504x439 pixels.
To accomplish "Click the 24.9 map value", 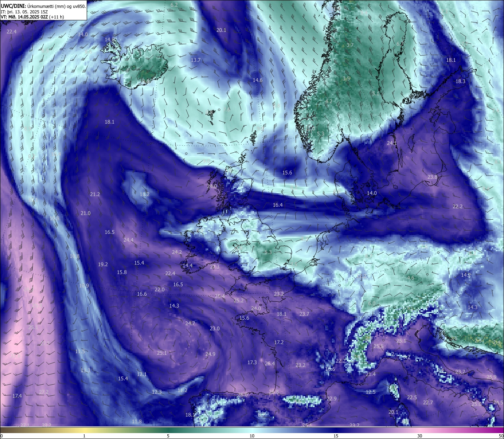I will tap(210, 354).
